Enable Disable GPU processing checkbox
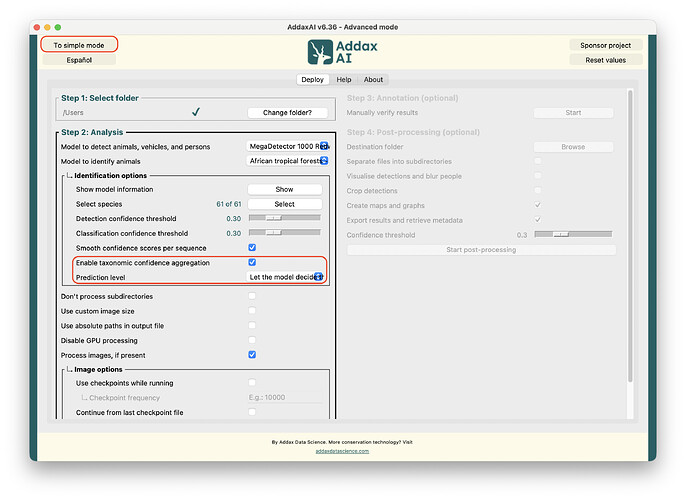 (x=252, y=340)
